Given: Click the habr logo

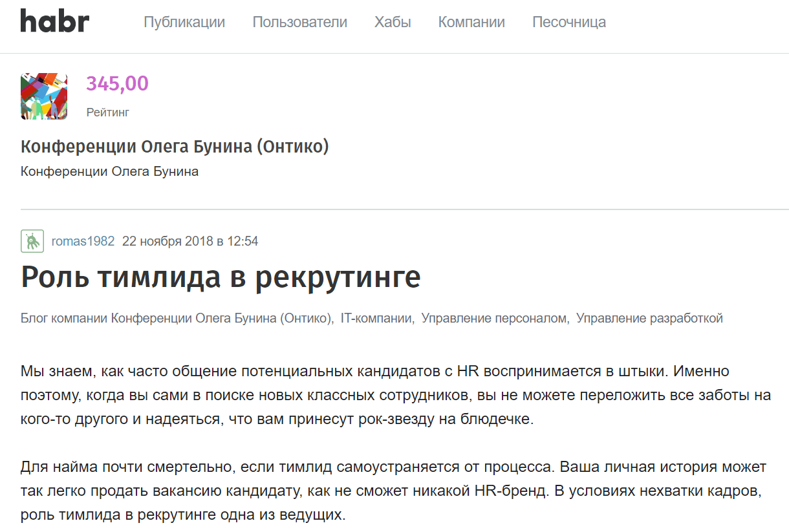Looking at the screenshot, I should (x=55, y=22).
